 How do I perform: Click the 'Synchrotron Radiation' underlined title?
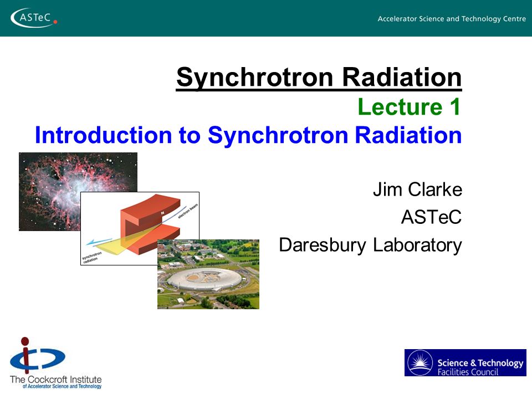pyautogui.click(x=319, y=78)
